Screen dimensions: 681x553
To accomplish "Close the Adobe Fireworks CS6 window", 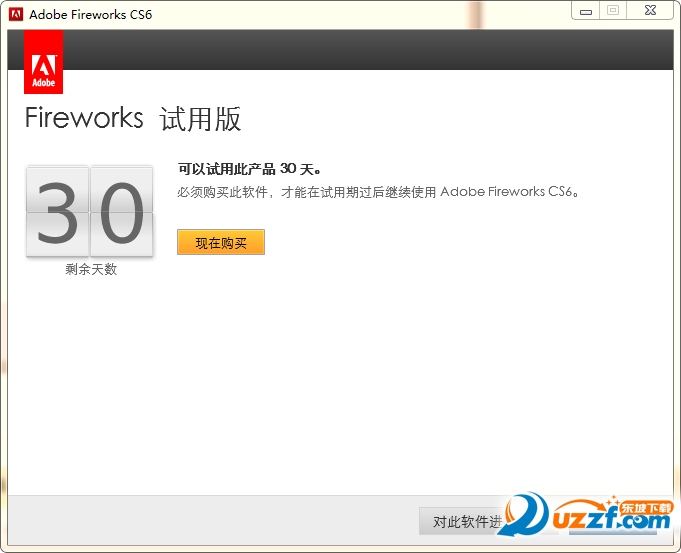I will coord(650,11).
